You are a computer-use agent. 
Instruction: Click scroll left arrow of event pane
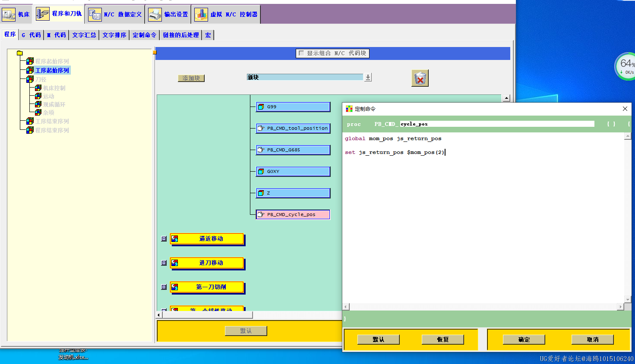[x=159, y=315]
